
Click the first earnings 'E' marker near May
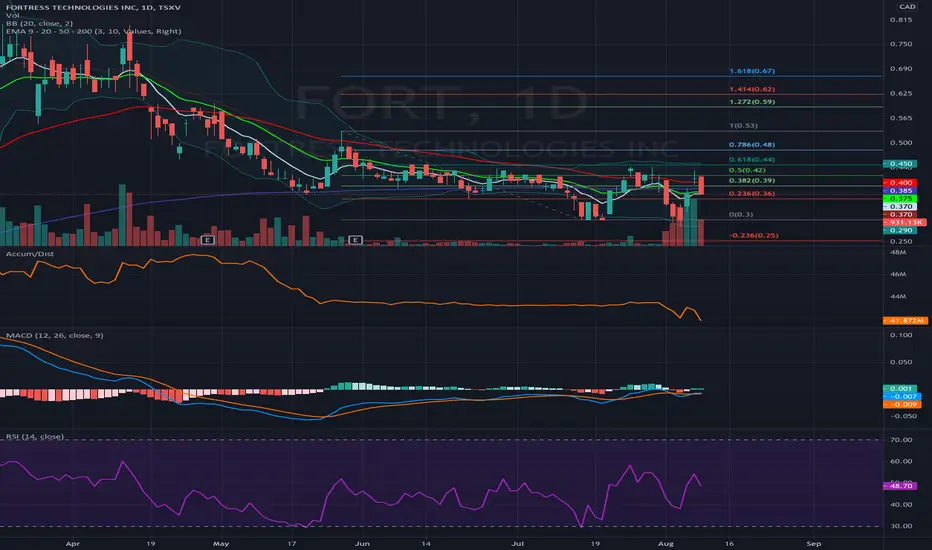[x=207, y=240]
